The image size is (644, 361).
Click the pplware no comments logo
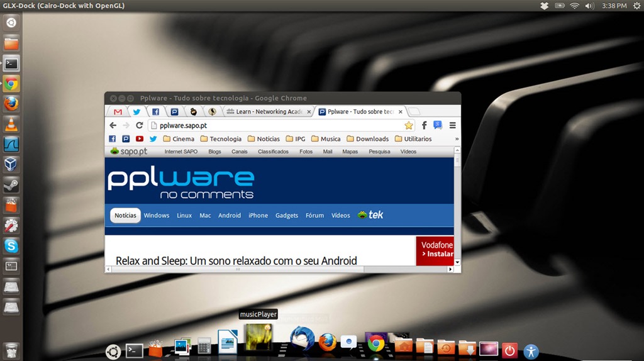pos(180,184)
